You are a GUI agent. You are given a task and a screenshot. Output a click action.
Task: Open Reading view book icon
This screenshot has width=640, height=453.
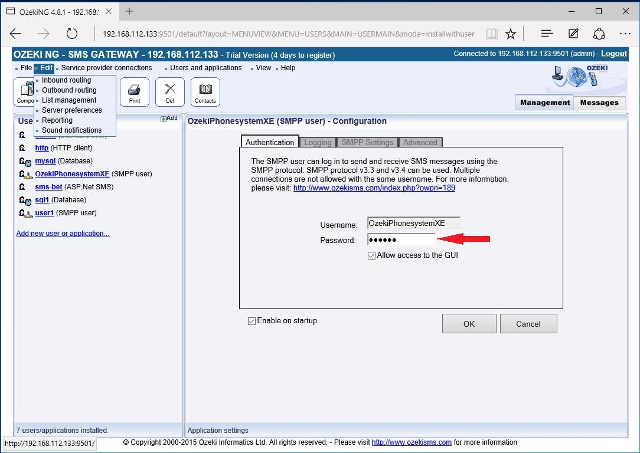[492, 34]
